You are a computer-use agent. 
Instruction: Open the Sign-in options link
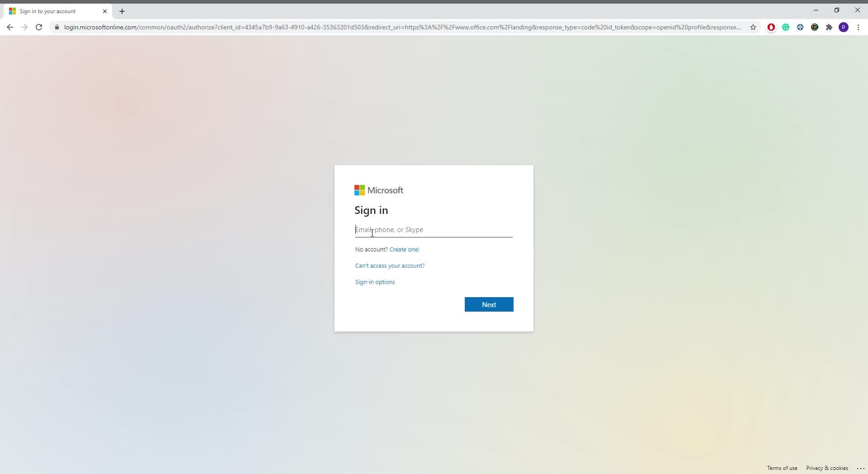click(x=375, y=282)
